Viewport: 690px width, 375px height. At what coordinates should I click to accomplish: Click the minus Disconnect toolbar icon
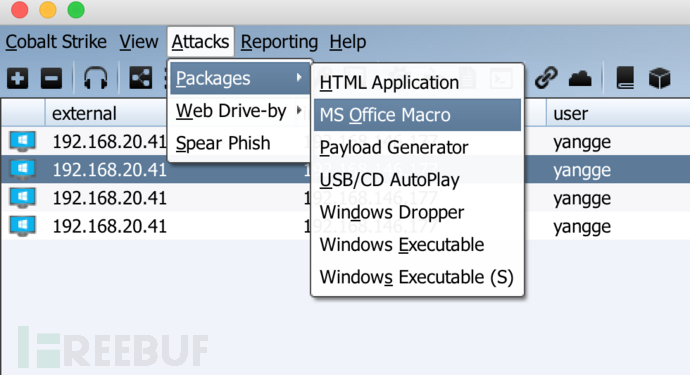pos(51,79)
